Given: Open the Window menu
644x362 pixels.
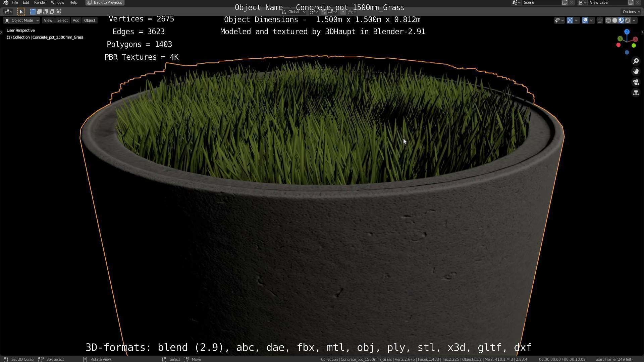Looking at the screenshot, I should click(x=57, y=3).
